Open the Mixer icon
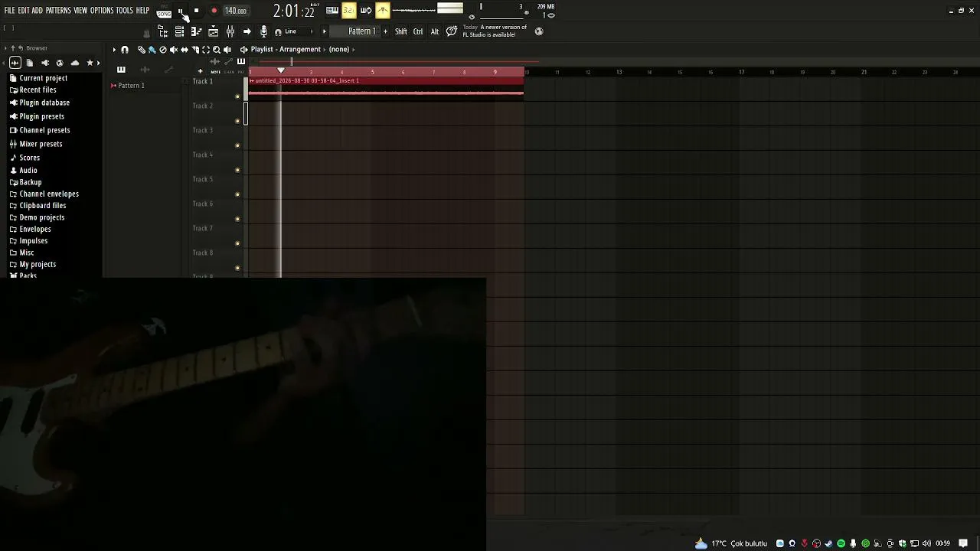This screenshot has width=980, height=551. (230, 31)
